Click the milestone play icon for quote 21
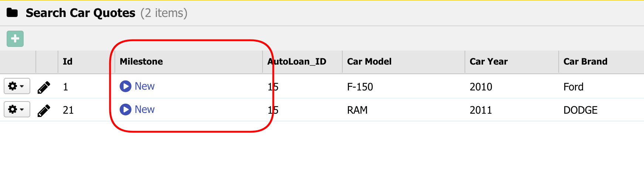This screenshot has height=172, width=644. point(126,110)
